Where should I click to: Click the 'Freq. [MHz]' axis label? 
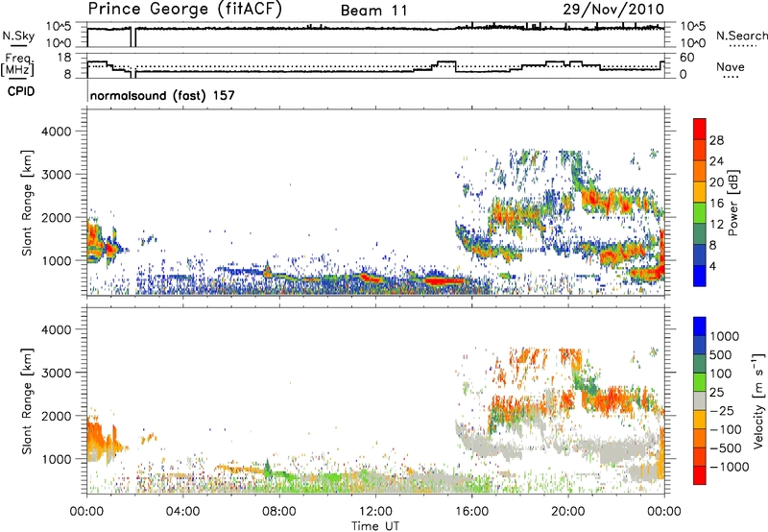click(17, 64)
